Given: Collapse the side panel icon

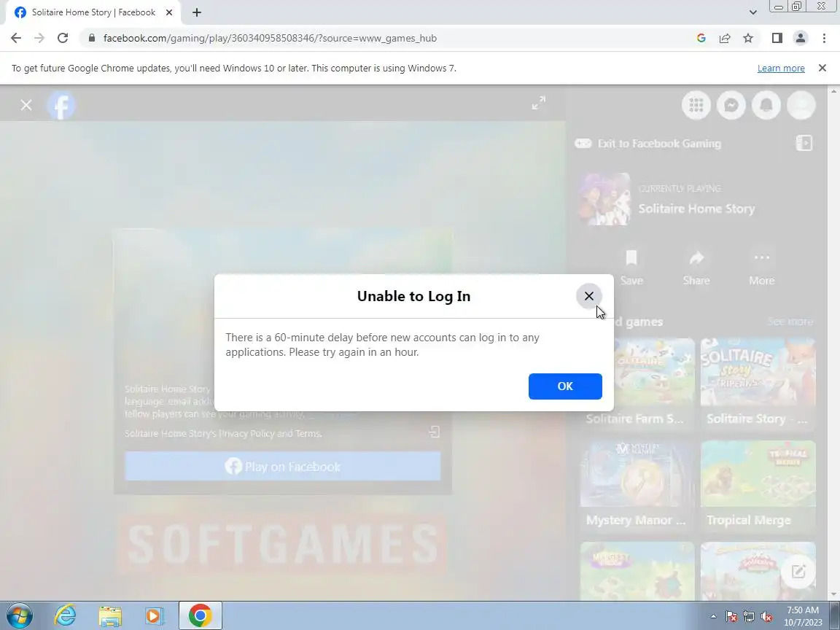Looking at the screenshot, I should click(x=804, y=143).
